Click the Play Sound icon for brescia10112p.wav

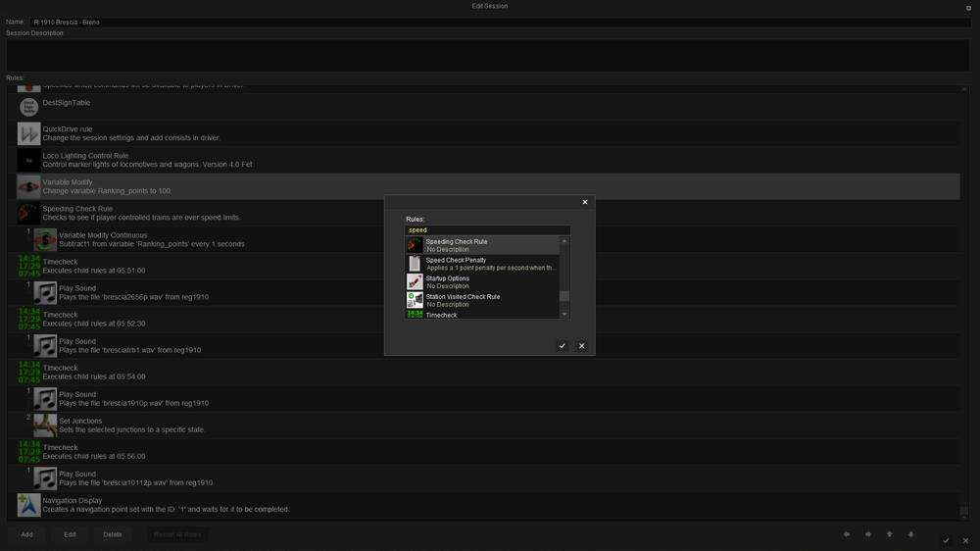pos(45,478)
